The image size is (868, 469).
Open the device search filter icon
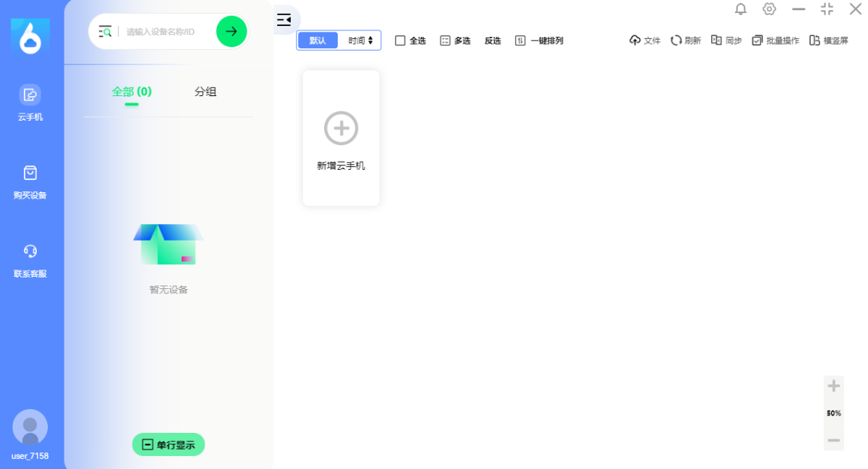[x=106, y=31]
